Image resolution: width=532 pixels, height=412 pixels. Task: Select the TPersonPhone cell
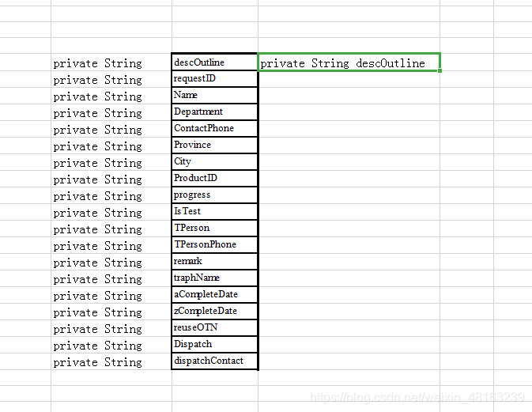[x=214, y=245]
